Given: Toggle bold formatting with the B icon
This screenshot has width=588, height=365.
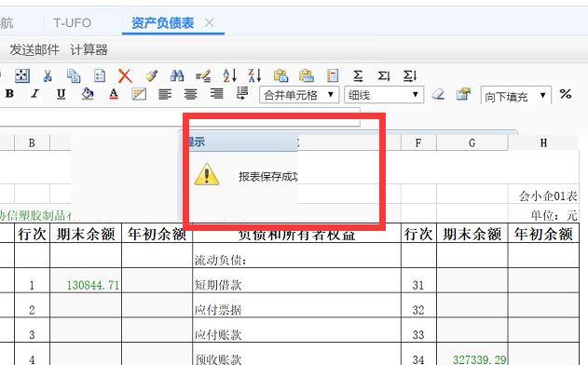Looking at the screenshot, I should (x=9, y=94).
